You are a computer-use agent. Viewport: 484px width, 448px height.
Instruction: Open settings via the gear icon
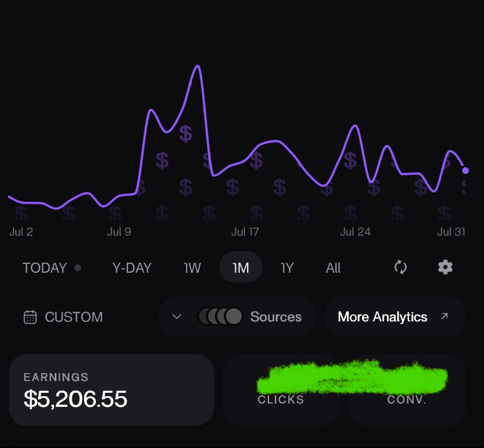(445, 267)
